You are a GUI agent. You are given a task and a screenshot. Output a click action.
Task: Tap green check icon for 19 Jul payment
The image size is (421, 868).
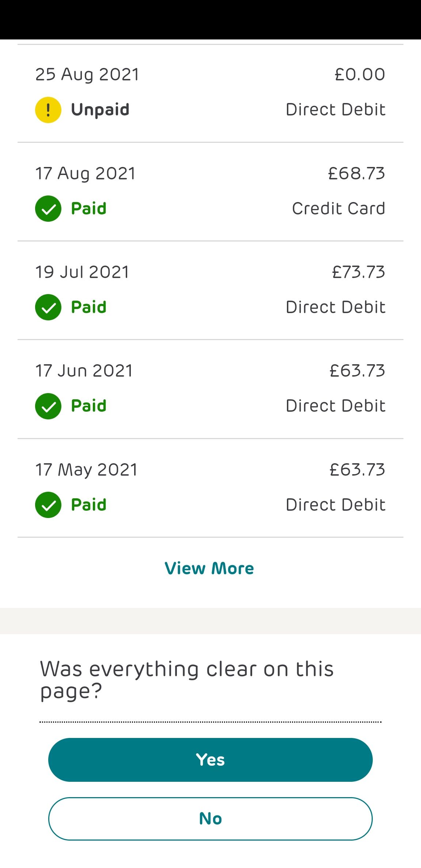point(48,307)
